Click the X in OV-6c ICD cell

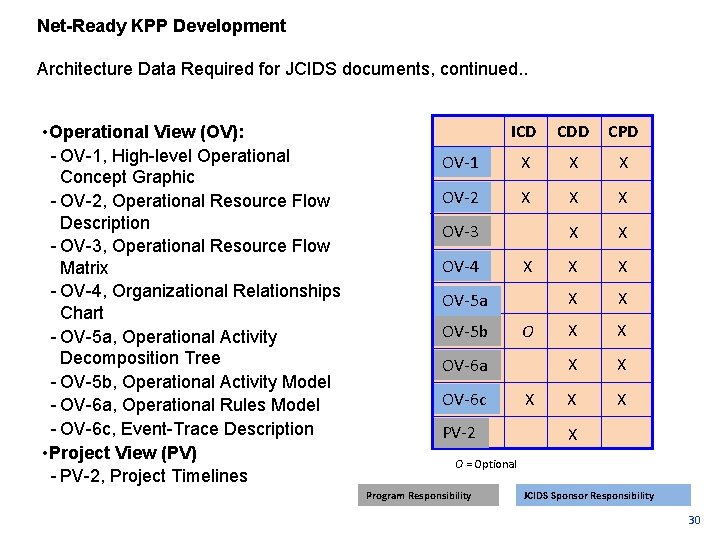(529, 400)
